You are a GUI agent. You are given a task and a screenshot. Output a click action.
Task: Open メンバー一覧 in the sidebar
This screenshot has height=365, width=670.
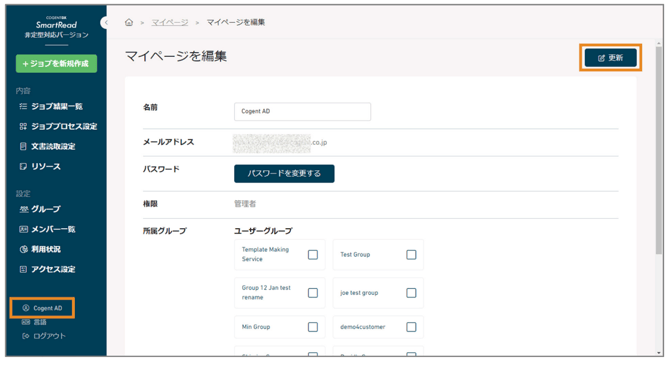point(53,230)
